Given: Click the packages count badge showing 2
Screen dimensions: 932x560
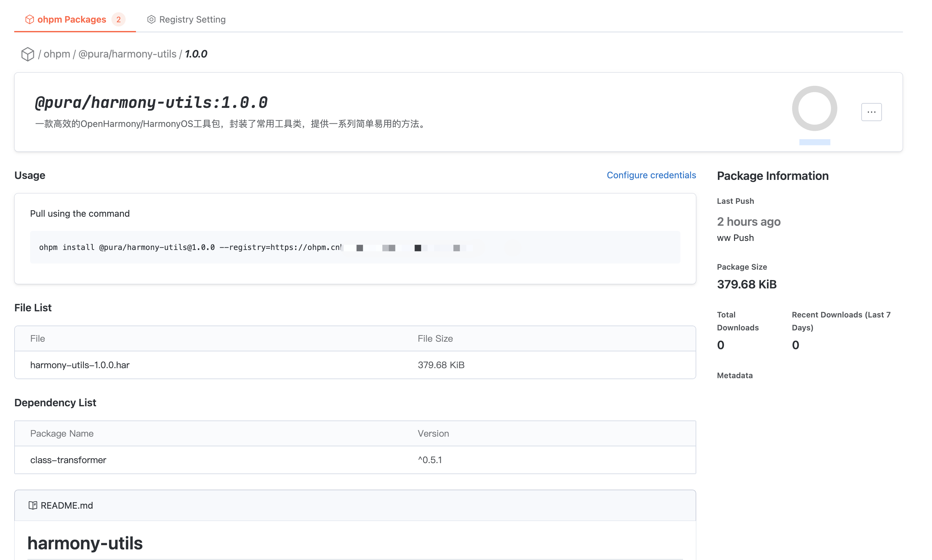Looking at the screenshot, I should coord(119,19).
